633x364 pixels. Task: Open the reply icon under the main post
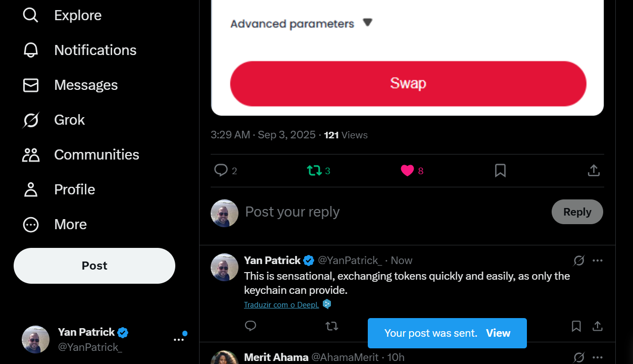pos(221,171)
